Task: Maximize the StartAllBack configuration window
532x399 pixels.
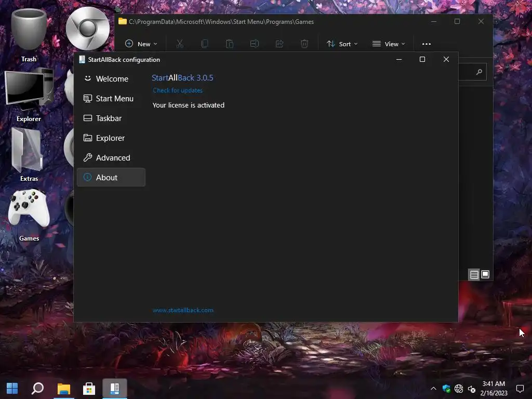Action: (422, 59)
